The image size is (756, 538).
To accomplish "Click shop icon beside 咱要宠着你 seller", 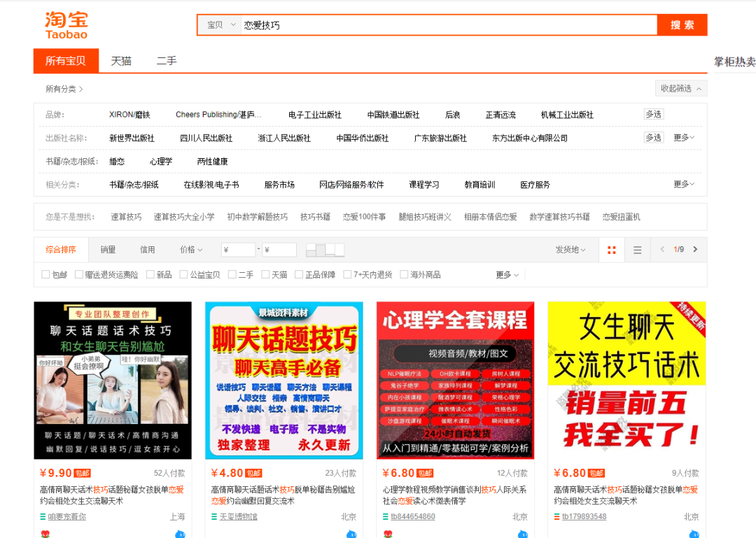I will point(43,517).
